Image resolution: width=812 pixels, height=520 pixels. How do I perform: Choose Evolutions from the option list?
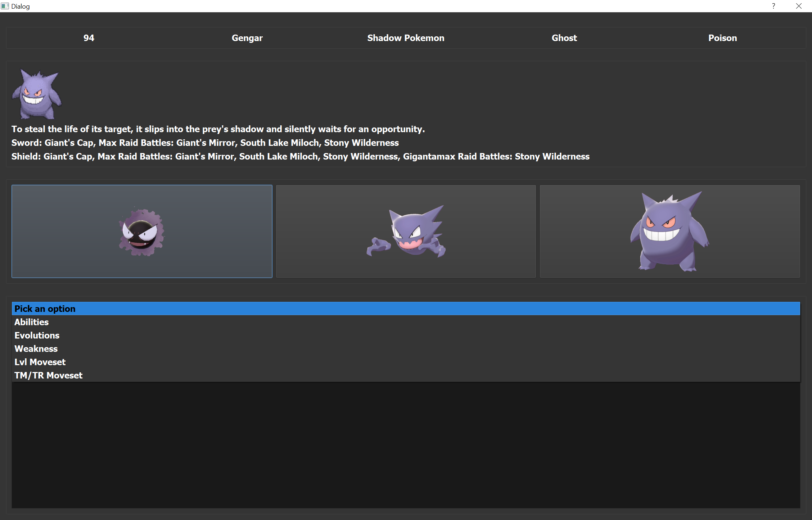pos(37,335)
